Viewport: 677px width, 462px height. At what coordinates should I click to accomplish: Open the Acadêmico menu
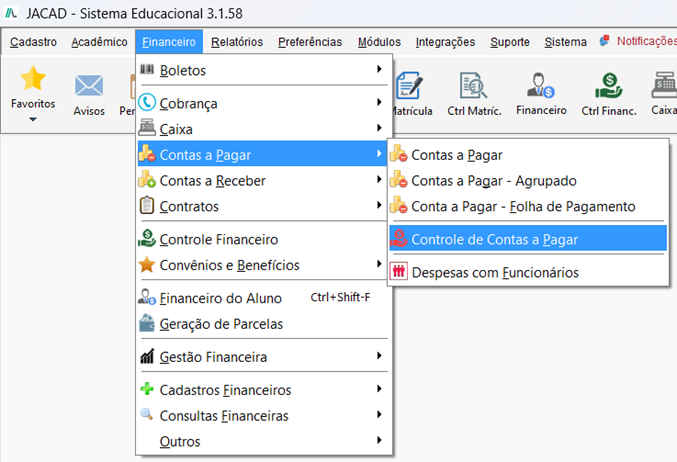(x=99, y=42)
